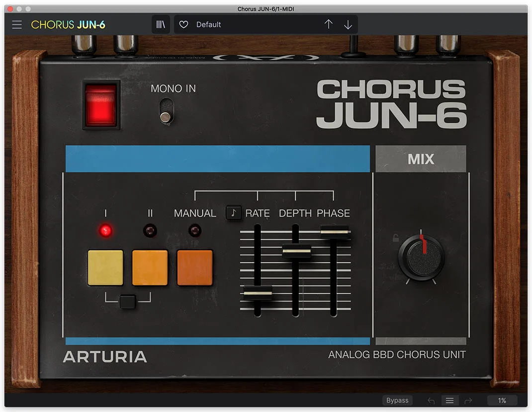Favorite the Default preset with the heart icon
532x412 pixels.
183,24
